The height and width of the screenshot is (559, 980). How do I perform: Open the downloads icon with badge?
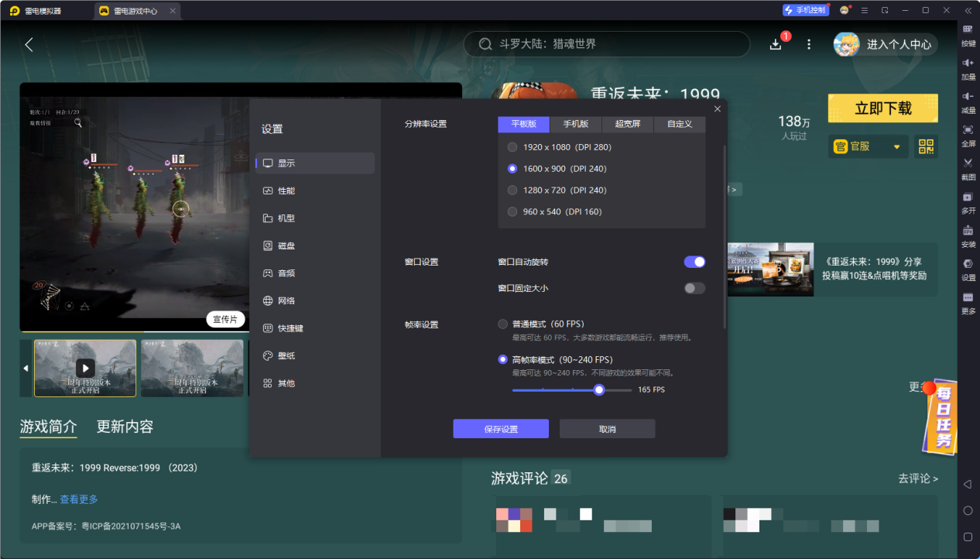776,44
